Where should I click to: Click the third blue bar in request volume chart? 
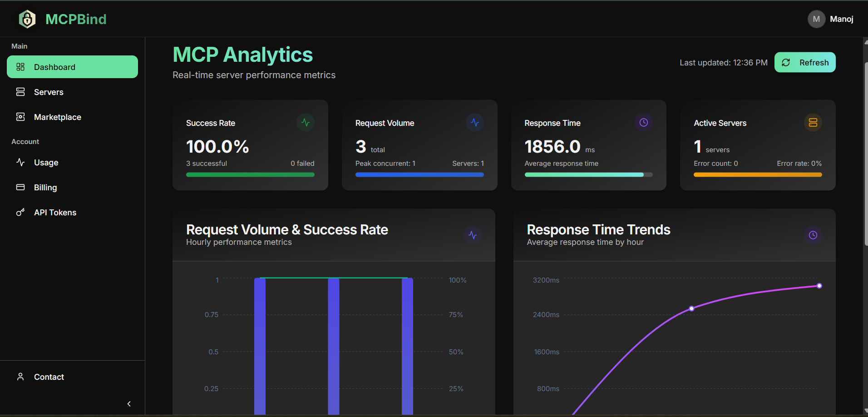click(407, 346)
